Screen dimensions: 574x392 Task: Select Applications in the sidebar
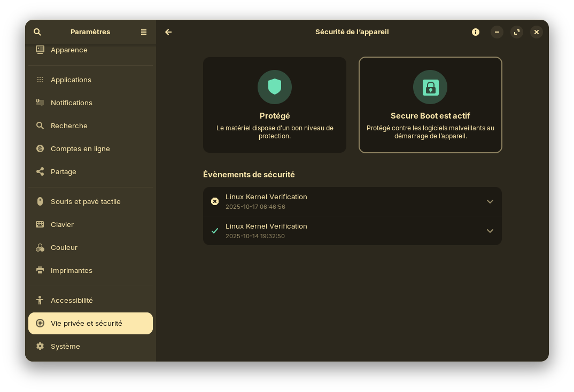(x=71, y=80)
